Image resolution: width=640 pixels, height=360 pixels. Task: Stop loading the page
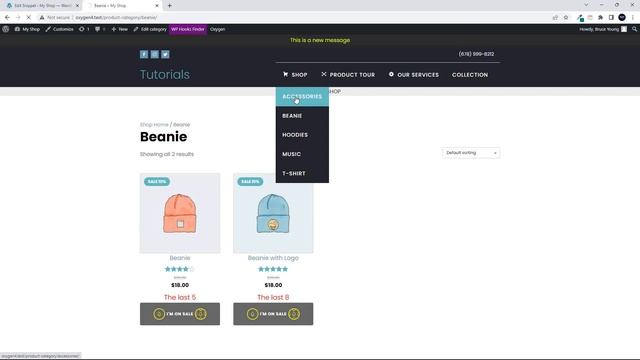coord(29,18)
